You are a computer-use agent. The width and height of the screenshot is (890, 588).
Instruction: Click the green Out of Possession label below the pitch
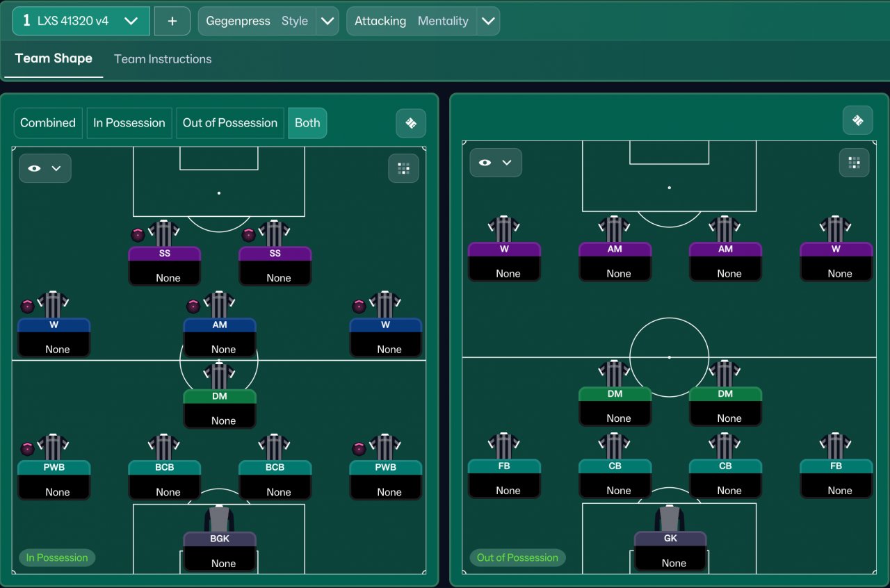[x=517, y=557]
